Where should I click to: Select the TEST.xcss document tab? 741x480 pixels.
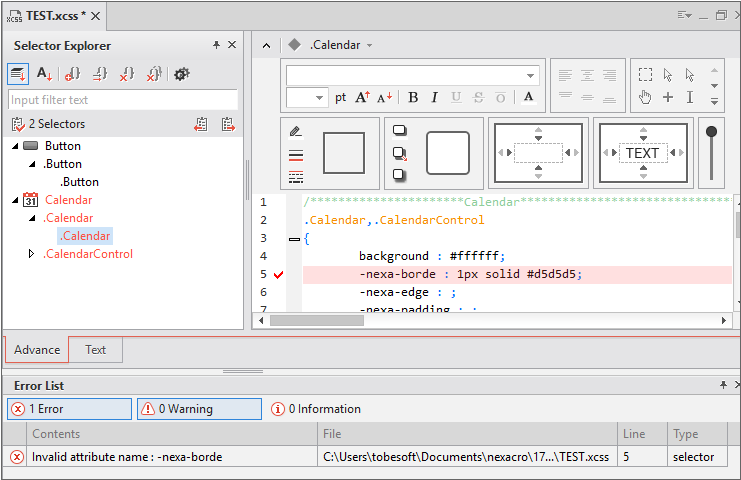coord(52,14)
